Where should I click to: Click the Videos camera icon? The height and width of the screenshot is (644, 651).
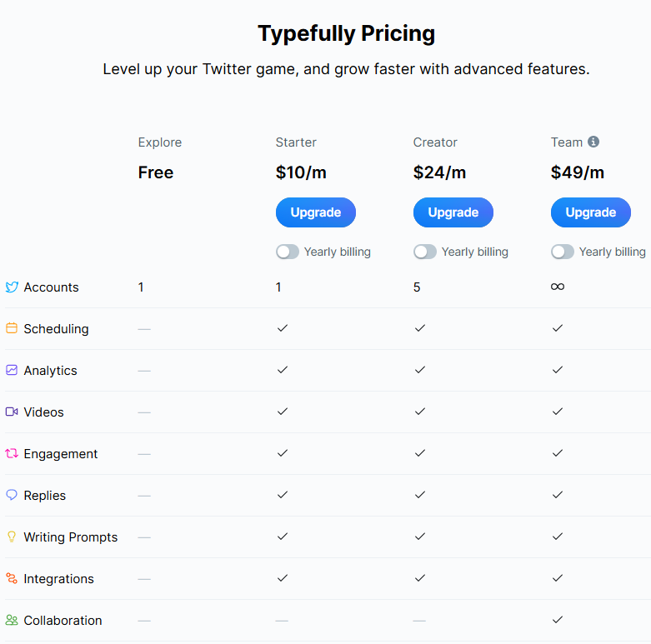tap(12, 412)
